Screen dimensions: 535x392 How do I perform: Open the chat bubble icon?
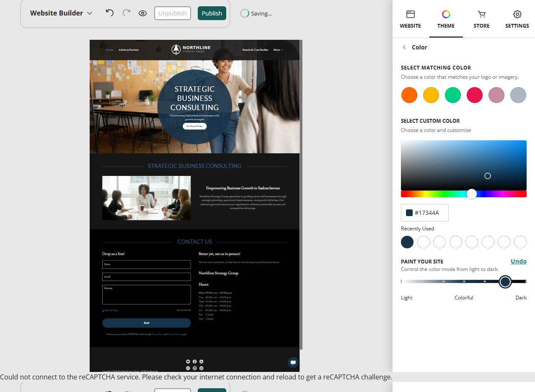293,362
